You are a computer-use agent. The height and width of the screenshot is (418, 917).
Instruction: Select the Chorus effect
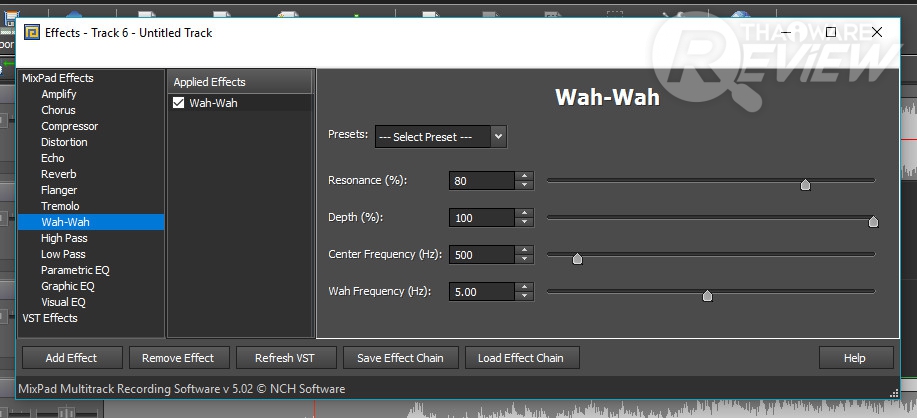coord(58,110)
